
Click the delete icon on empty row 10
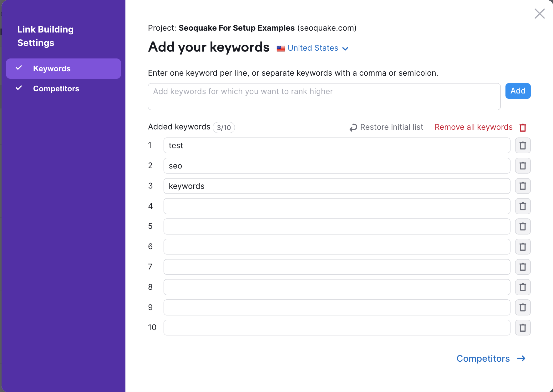click(523, 328)
